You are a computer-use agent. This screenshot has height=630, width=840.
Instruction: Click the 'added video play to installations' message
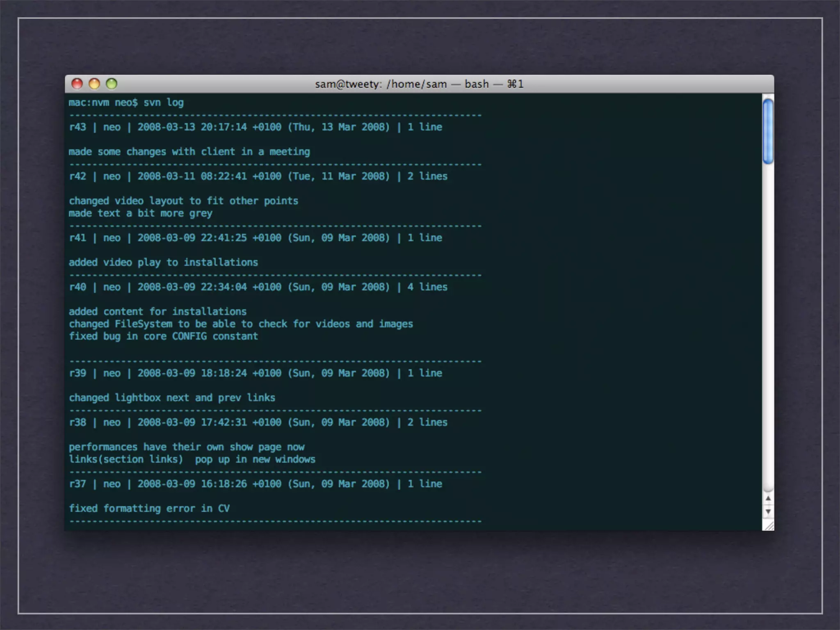click(163, 262)
